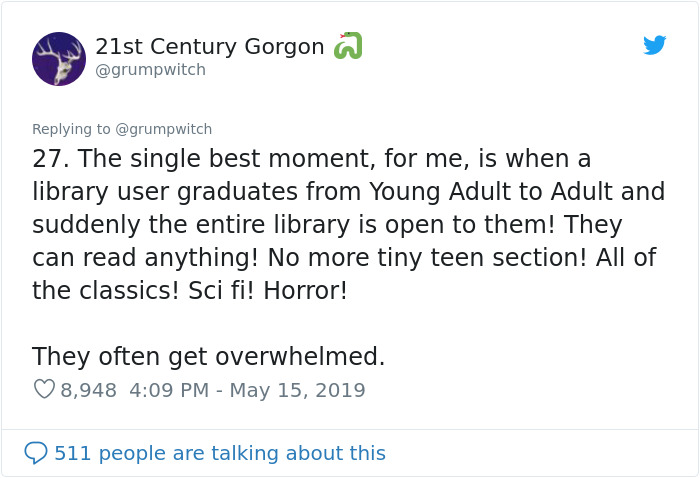The width and height of the screenshot is (700, 478).
Task: Open 511 people are talking about this
Action: pos(220,453)
